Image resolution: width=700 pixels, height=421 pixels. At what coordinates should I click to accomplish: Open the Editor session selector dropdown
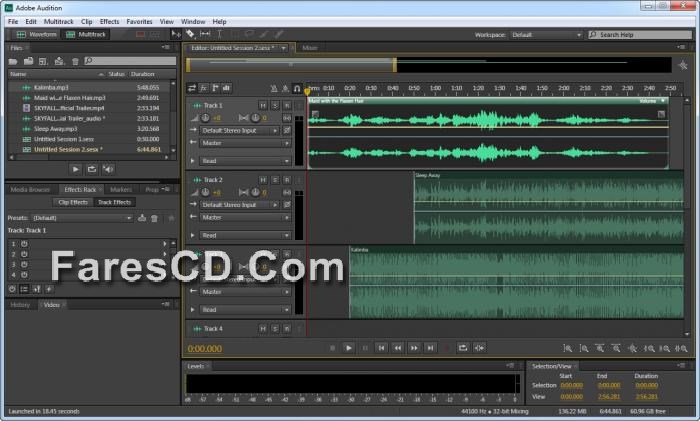(x=283, y=48)
